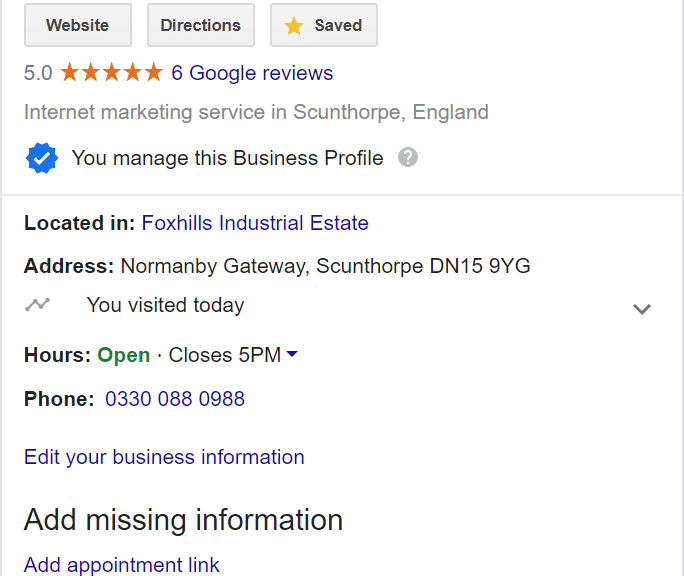684x576 pixels.
Task: Expand Closes 5PM hours details
Action: (x=225, y=355)
